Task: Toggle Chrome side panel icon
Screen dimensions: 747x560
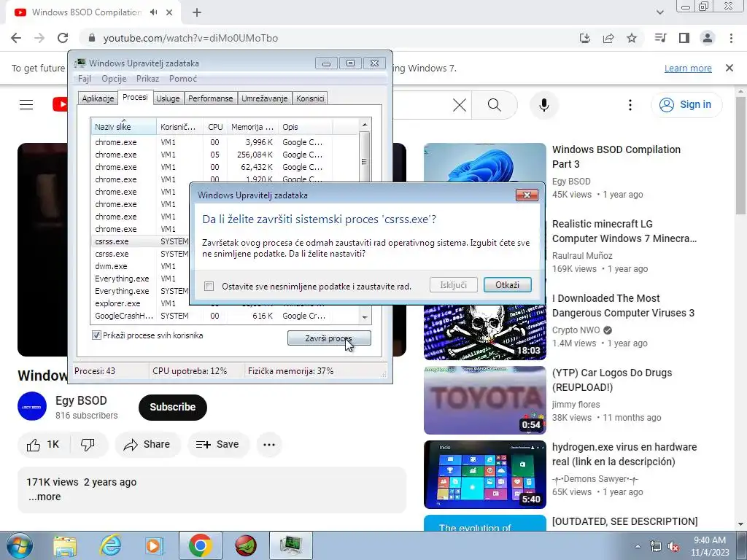Action: (684, 38)
